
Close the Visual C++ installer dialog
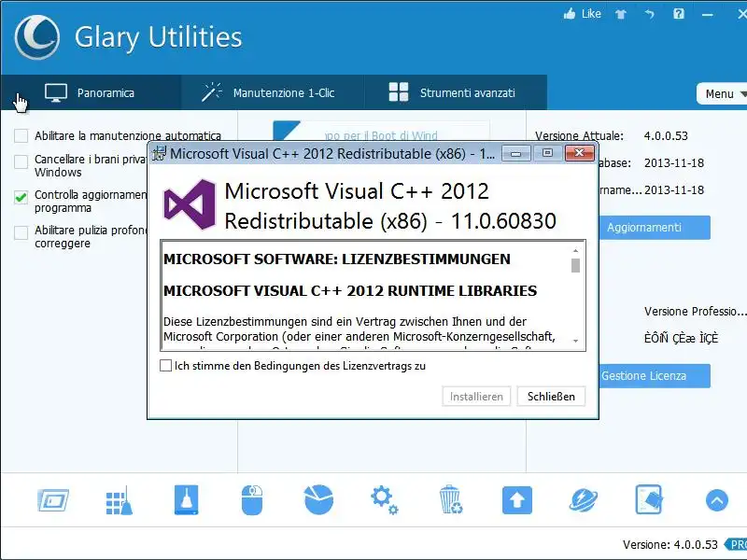coord(579,153)
